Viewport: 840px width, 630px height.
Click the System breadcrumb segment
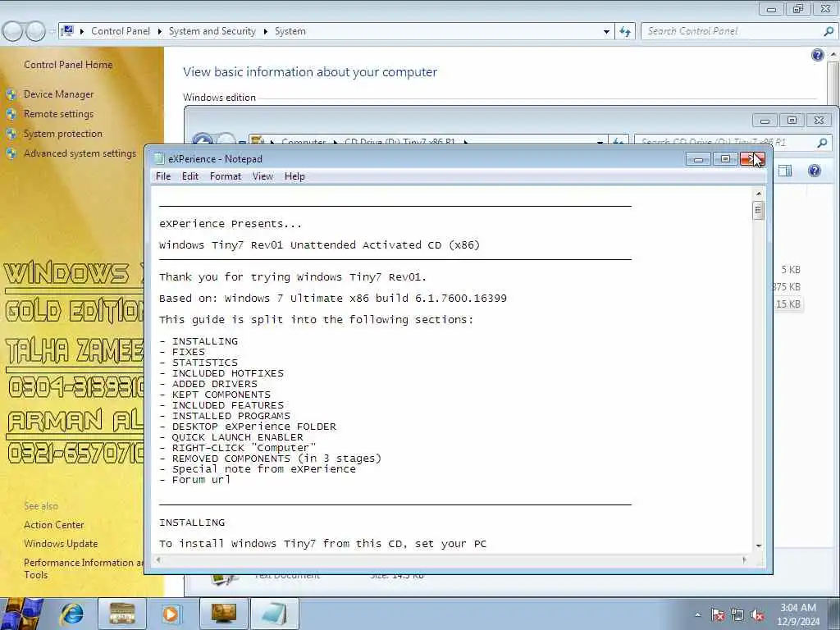point(290,31)
